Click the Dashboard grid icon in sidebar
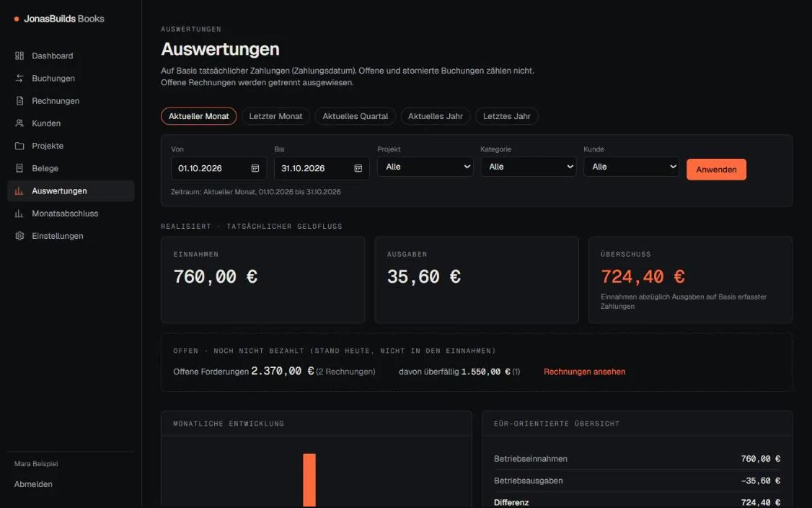Screen dimensions: 812x508 pyautogui.click(x=19, y=56)
